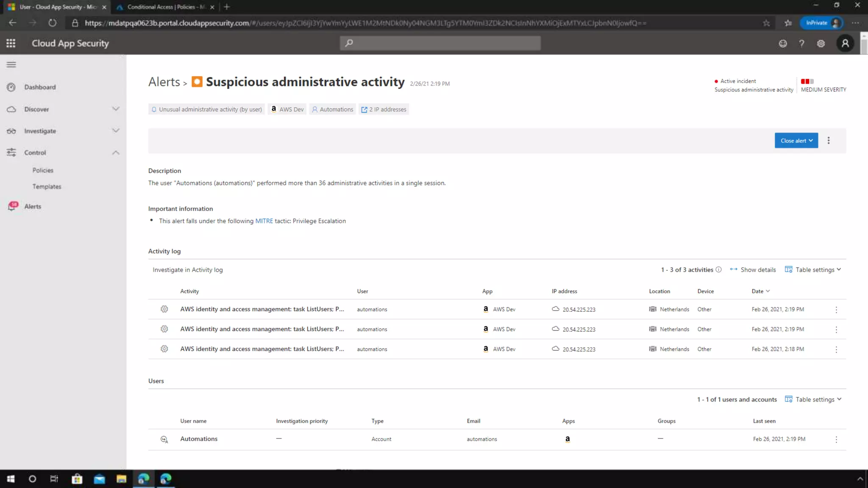The width and height of the screenshot is (868, 488).
Task: Go to Alerts breadcrumb link
Action: [x=164, y=82]
